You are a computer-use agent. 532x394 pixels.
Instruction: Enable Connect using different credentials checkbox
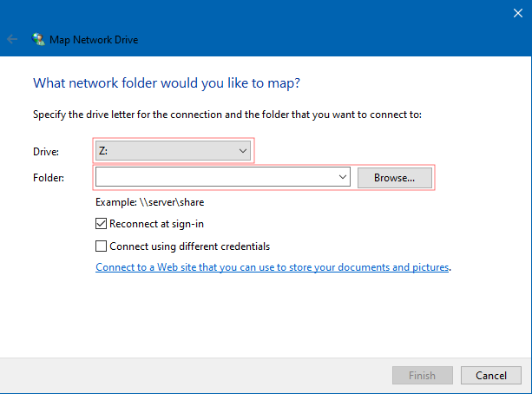(x=102, y=246)
